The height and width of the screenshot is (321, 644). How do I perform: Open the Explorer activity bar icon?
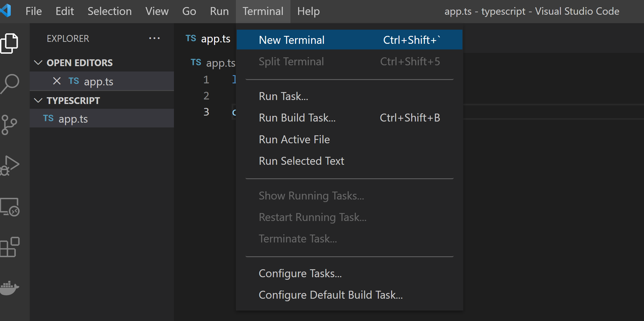tap(10, 43)
